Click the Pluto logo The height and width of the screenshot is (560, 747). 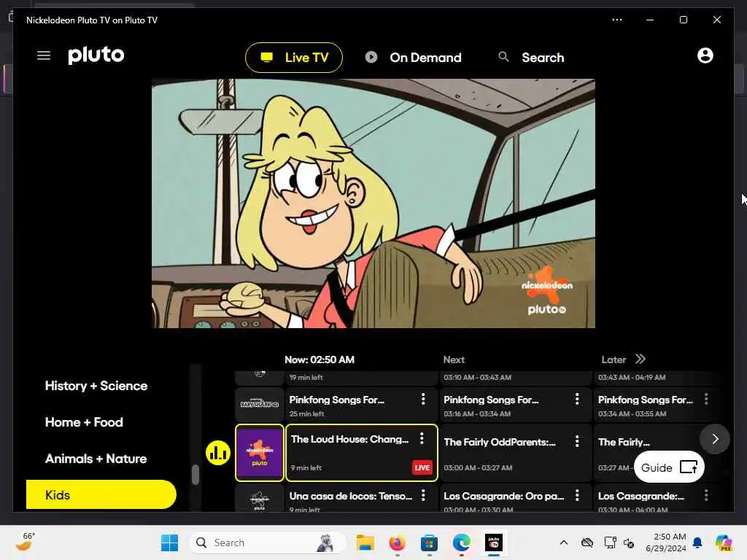[x=96, y=55]
